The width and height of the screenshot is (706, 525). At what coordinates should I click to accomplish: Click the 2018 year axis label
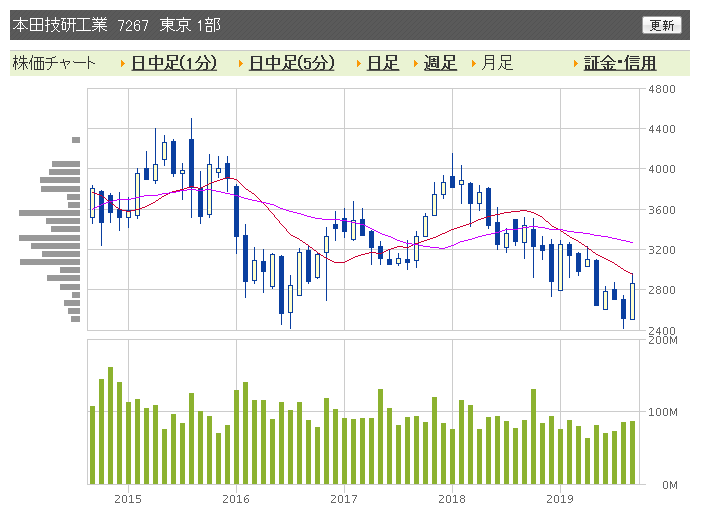click(452, 499)
